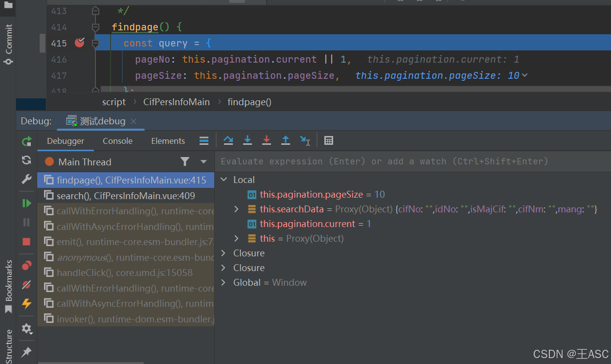The image size is (611, 364).
Task: Click the Step Into debugger icon
Action: pos(248,140)
